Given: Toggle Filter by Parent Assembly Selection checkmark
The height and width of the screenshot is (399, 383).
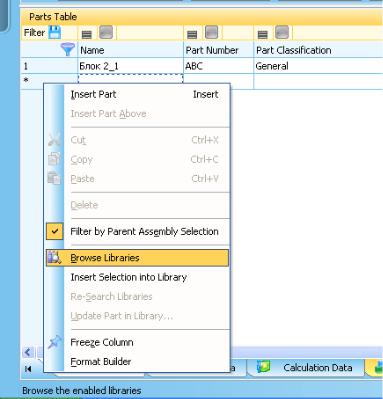Looking at the screenshot, I should [x=55, y=231].
